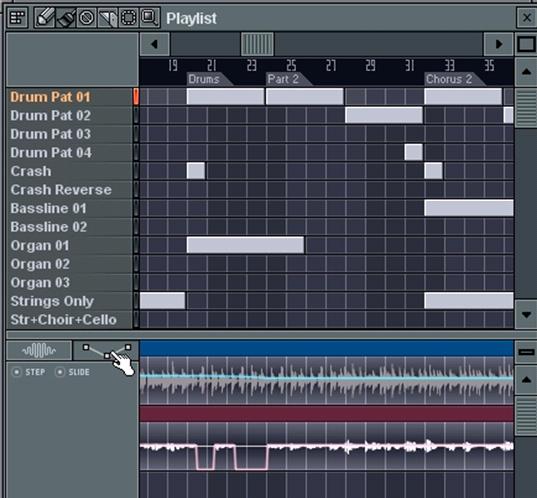
Task: Click the blue audio track header bar
Action: [x=327, y=348]
